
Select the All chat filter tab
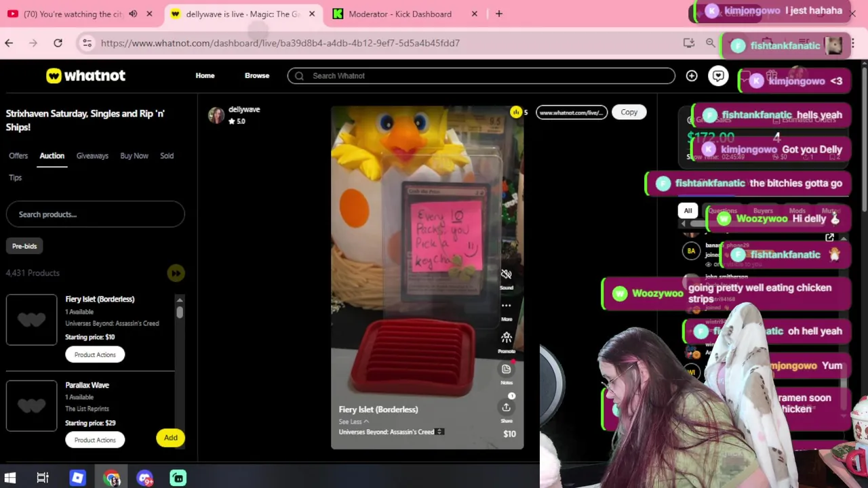point(688,211)
